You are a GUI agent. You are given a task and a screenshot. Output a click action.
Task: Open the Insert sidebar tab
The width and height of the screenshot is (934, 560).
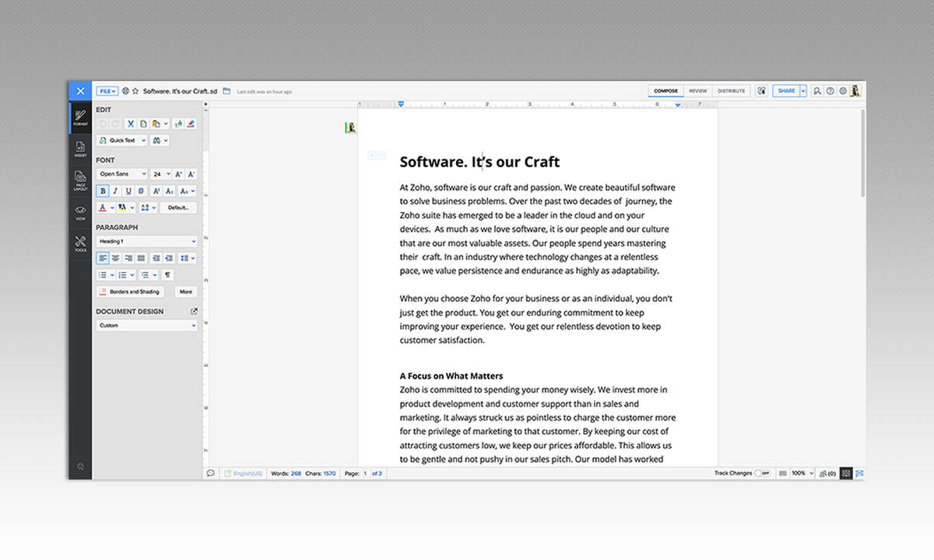(80, 149)
